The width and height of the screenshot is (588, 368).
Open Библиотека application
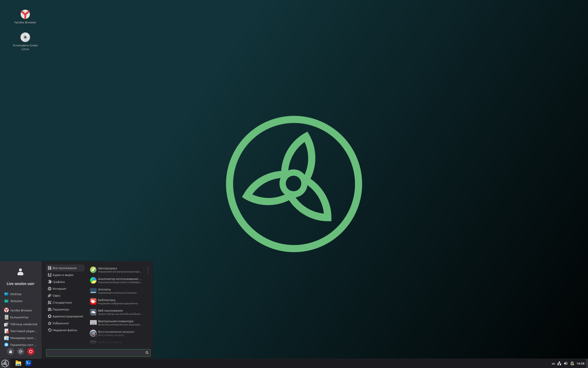pyautogui.click(x=117, y=302)
